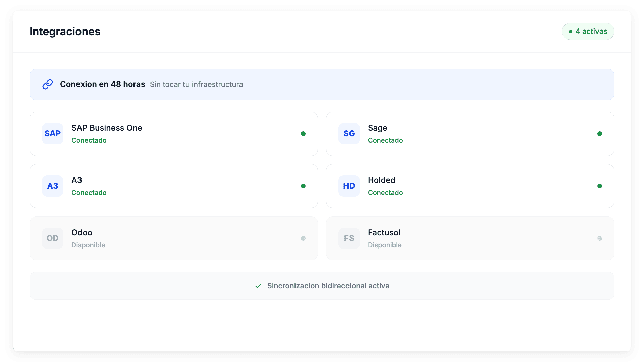This screenshot has height=362, width=644.
Task: Toggle the gray availability dot for Odoo
Action: click(x=303, y=238)
